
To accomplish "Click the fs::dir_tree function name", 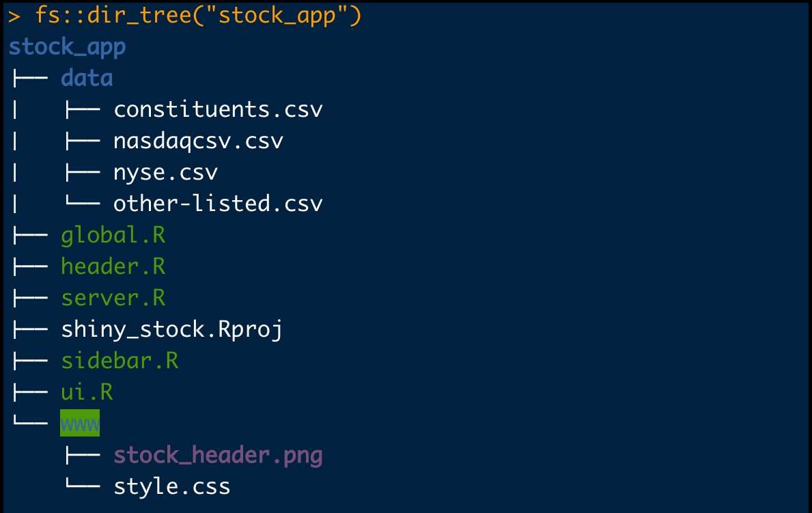I will click(113, 15).
